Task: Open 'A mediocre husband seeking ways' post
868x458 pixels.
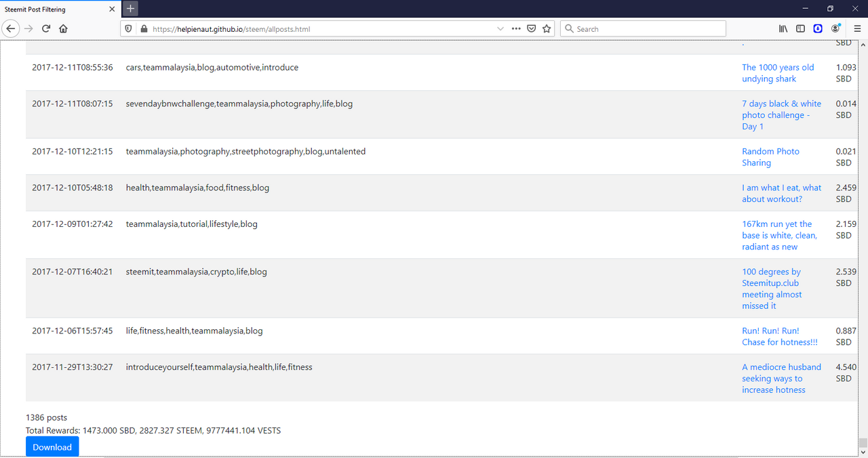Action: (781, 378)
